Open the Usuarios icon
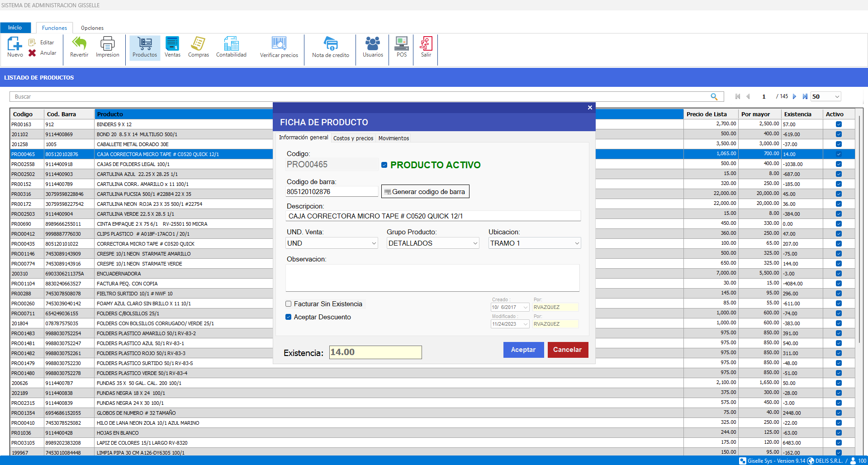Image resolution: width=868 pixels, height=465 pixels. 373,44
